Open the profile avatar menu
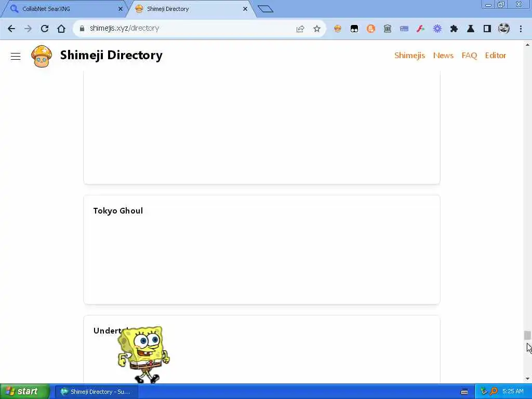The image size is (532, 399). pyautogui.click(x=504, y=29)
